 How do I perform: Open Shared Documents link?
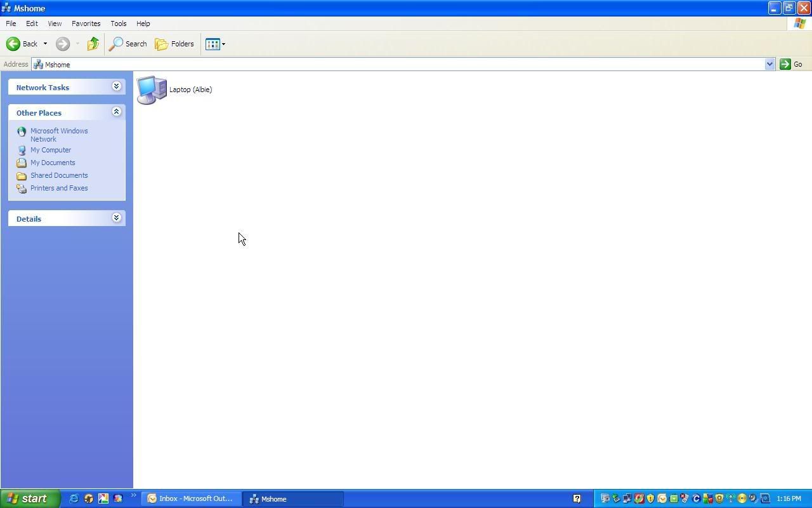coord(59,175)
